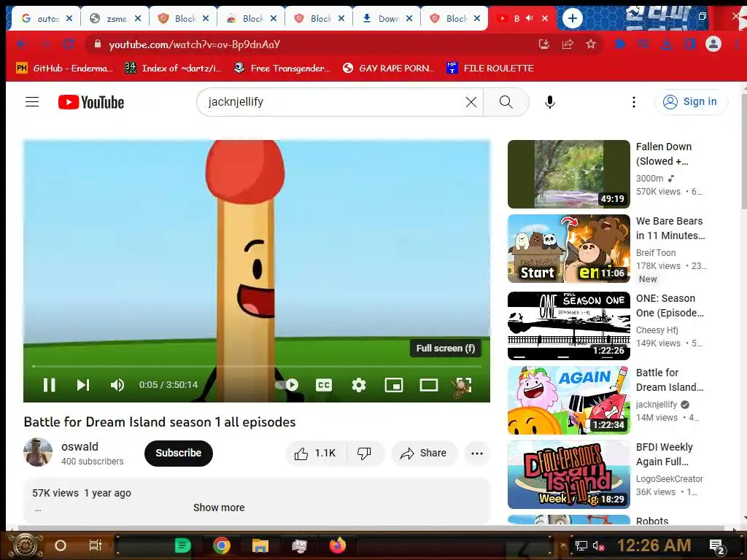Mute the video player volume
This screenshot has width=747, height=560.
[x=117, y=385]
